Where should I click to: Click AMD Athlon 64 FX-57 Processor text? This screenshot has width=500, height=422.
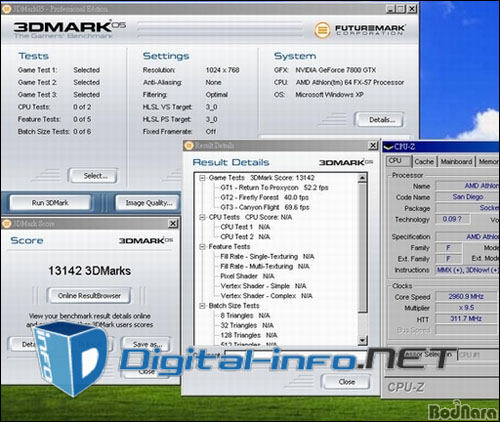click(350, 82)
